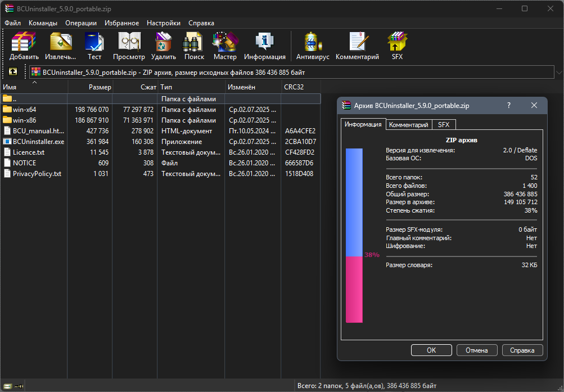Open the Операции menu
Screen dimensions: 564x392
[x=81, y=23]
